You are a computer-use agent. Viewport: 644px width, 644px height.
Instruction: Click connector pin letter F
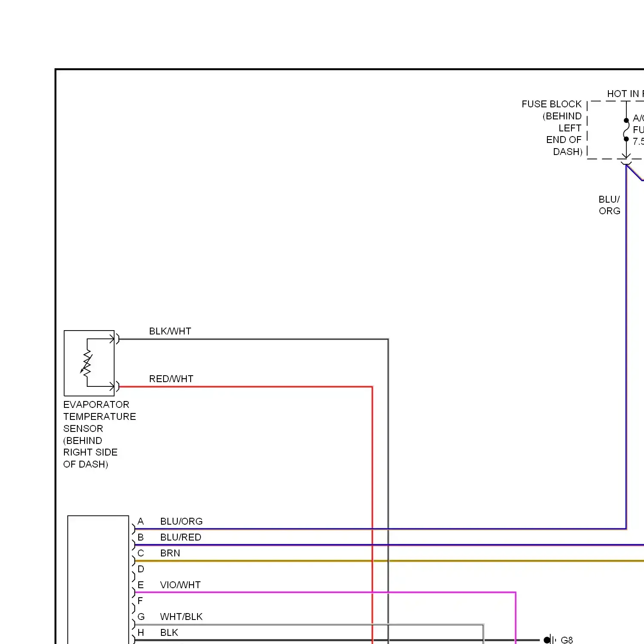[140, 601]
